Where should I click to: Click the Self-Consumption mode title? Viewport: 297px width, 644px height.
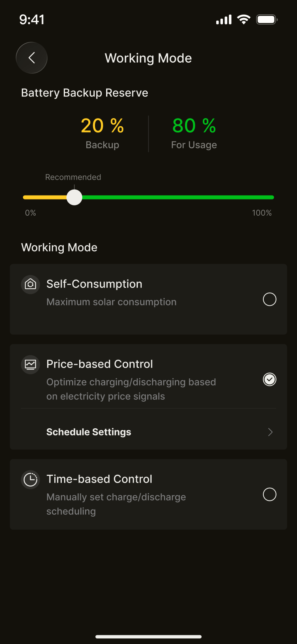[x=94, y=284]
